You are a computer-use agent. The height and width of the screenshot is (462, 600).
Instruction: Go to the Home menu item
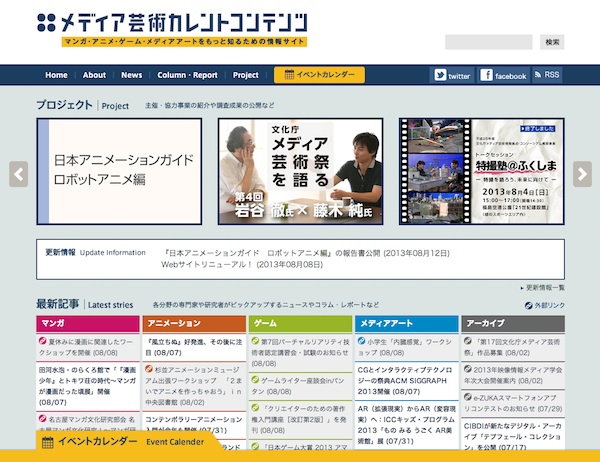tap(56, 75)
